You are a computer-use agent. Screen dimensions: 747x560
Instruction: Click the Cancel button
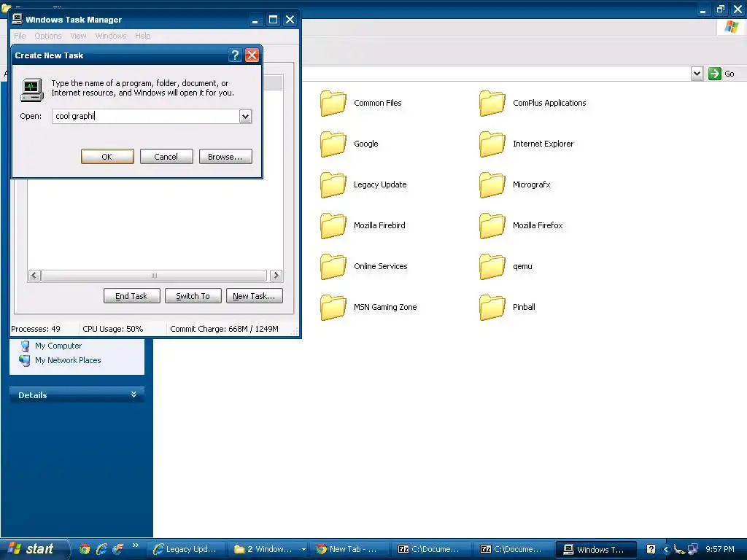pyautogui.click(x=166, y=157)
